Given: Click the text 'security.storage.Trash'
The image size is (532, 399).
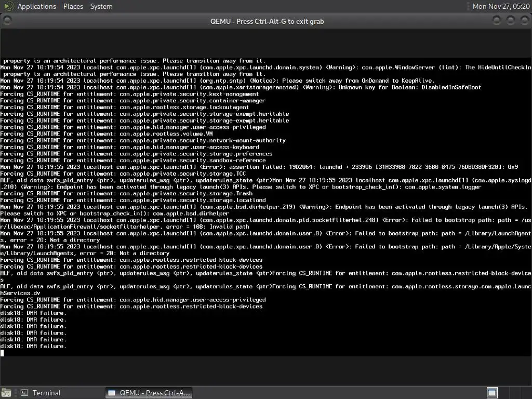Looking at the screenshot, I should coord(216,194).
